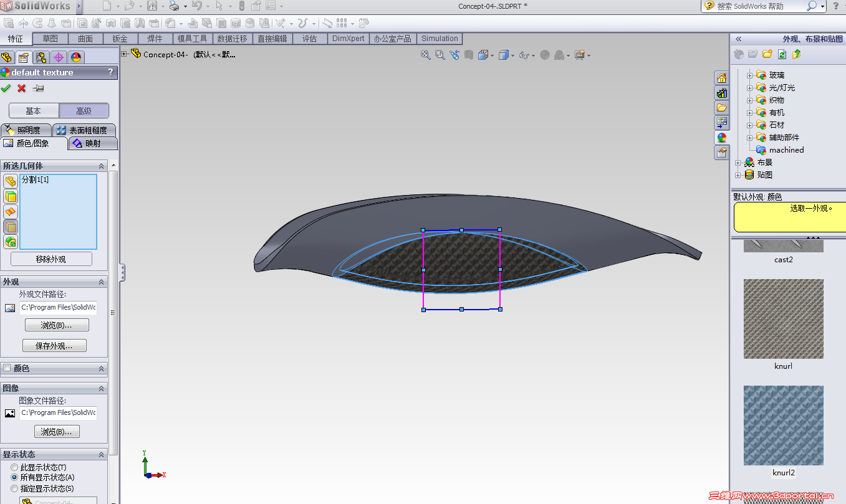
Task: Collapse the 所选几何体 section
Action: [101, 166]
